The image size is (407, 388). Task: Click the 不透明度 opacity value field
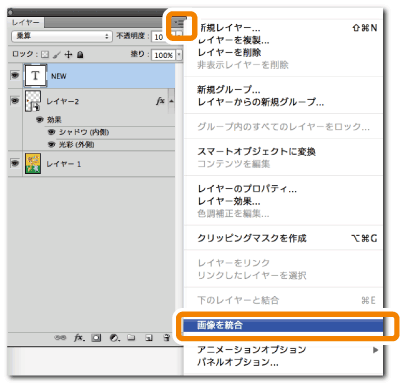(159, 36)
